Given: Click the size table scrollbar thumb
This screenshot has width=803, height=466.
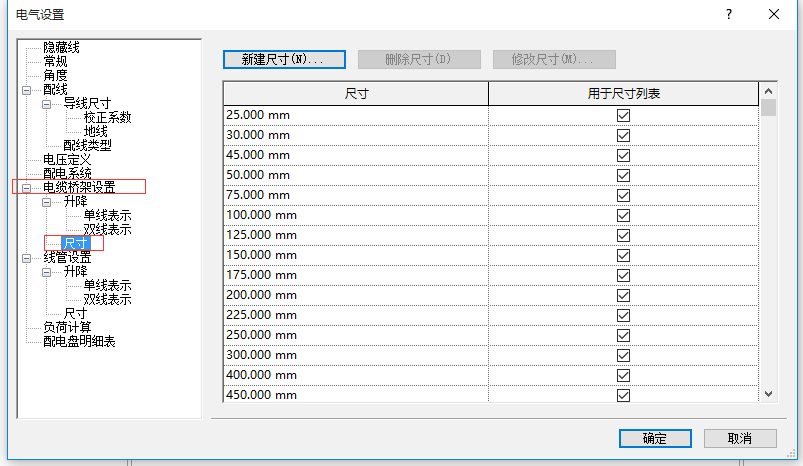Looking at the screenshot, I should point(768,108).
